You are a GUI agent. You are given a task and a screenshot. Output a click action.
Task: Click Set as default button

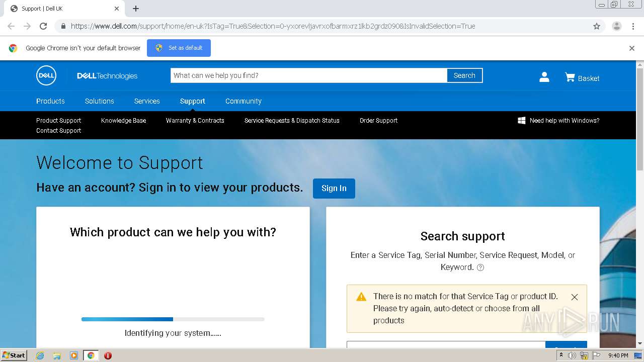coord(179,48)
